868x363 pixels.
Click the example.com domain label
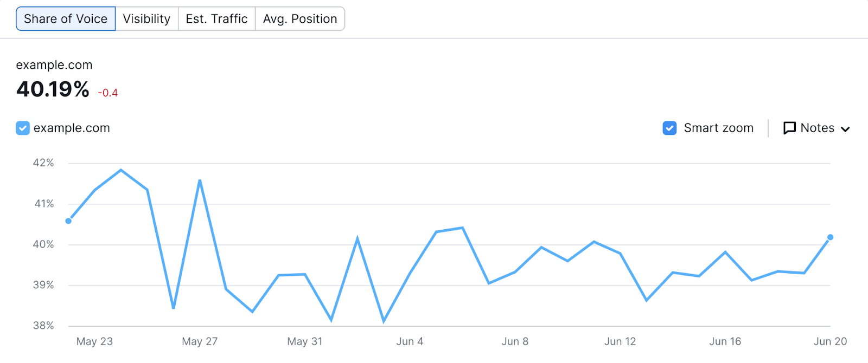pos(54,64)
